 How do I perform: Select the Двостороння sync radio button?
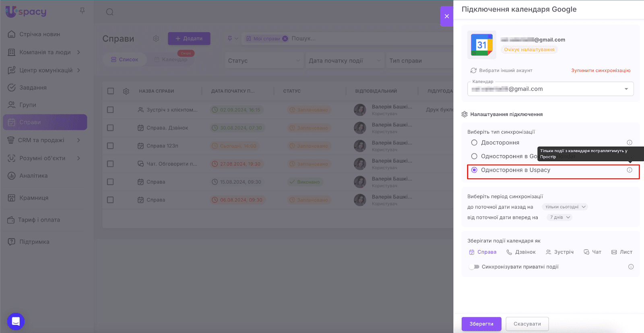[x=474, y=143]
